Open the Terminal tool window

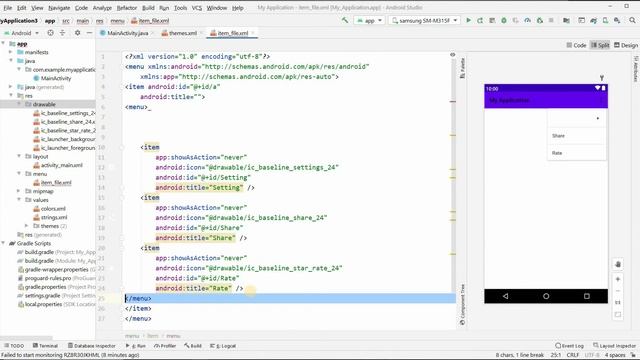(x=45, y=346)
